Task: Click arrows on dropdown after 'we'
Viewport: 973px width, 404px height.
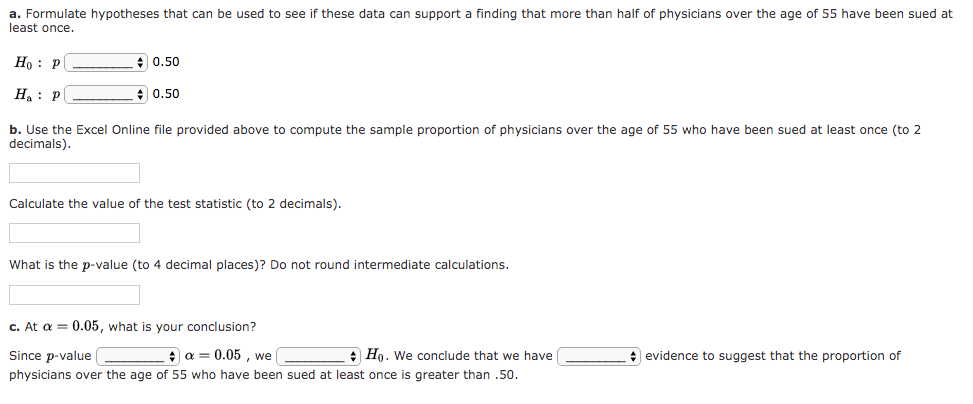Action: [x=355, y=356]
